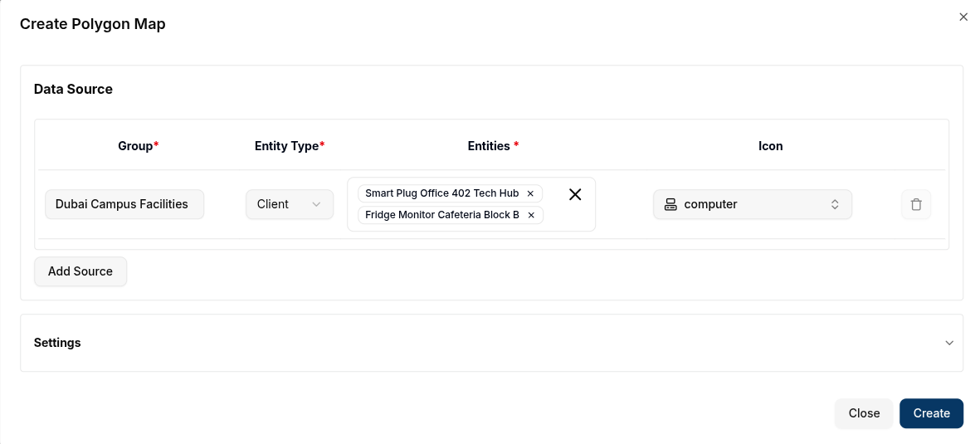Delete the data source row
Viewport: 980px width, 444px height.
tap(916, 204)
